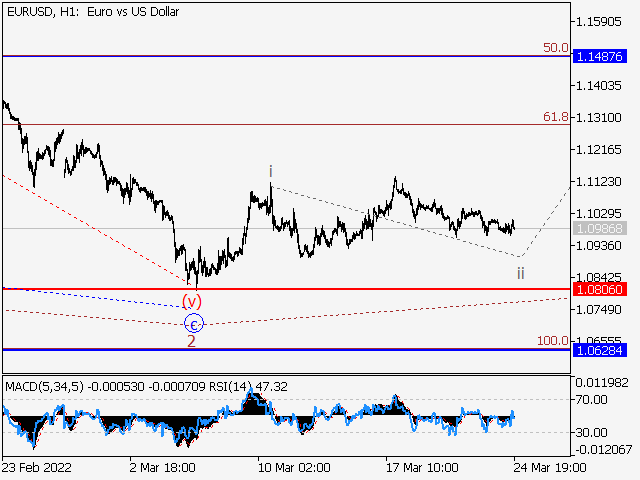
Task: Select the 50.0 Fibonacci level label
Action: 556,47
